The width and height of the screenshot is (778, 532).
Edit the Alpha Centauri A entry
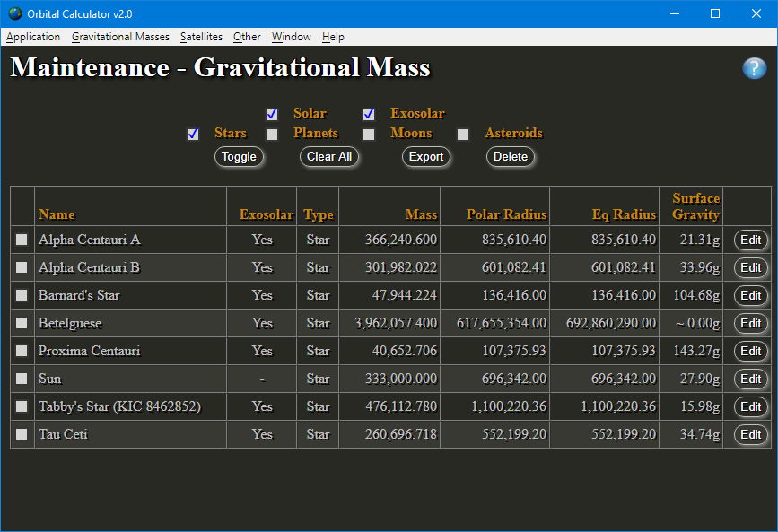751,240
